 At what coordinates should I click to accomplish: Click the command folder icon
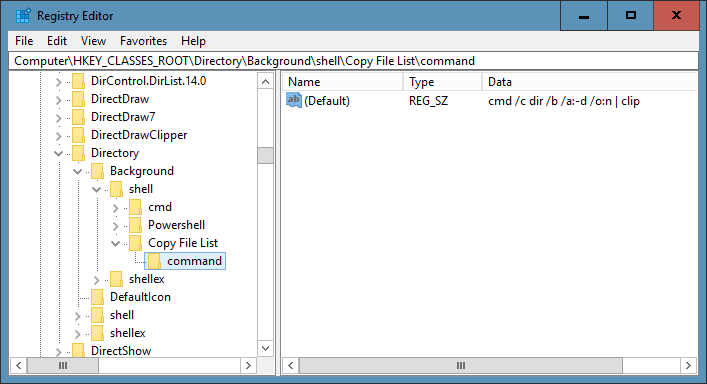click(x=154, y=261)
